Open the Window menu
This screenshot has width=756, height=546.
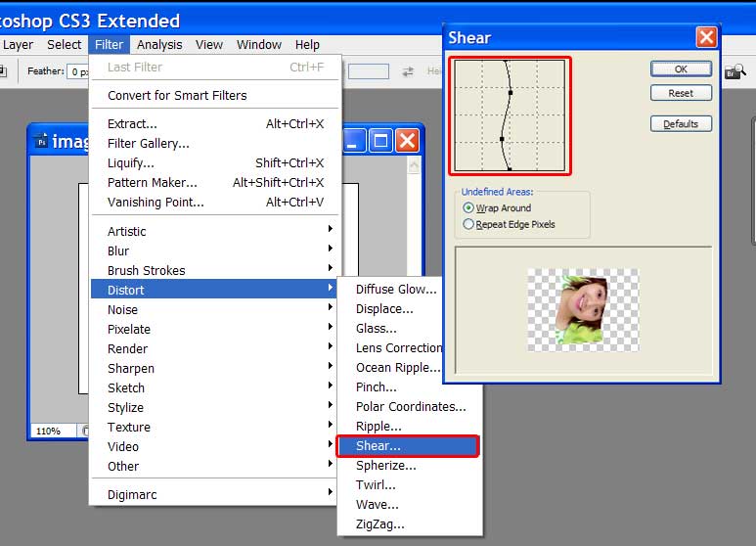pos(259,45)
